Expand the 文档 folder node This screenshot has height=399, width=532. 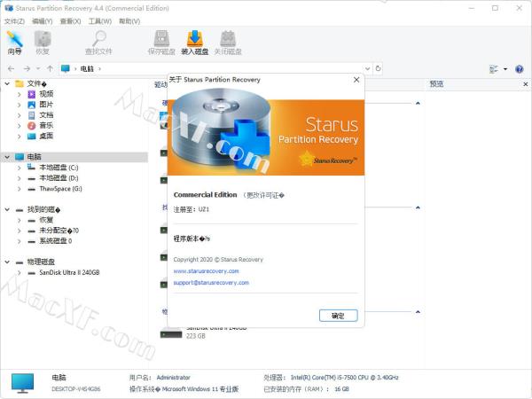(x=20, y=115)
